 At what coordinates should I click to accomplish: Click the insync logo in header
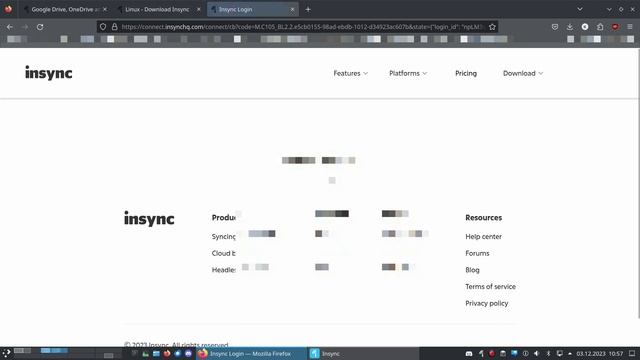(x=49, y=73)
